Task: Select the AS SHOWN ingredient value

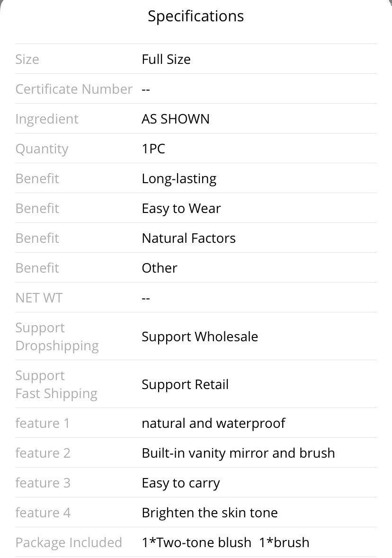Action: tap(176, 119)
